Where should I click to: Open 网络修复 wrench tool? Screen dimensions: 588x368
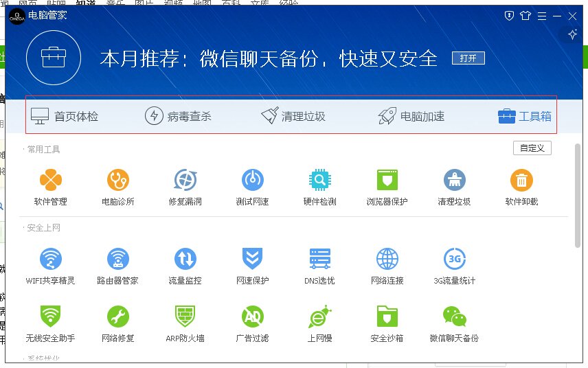point(117,324)
